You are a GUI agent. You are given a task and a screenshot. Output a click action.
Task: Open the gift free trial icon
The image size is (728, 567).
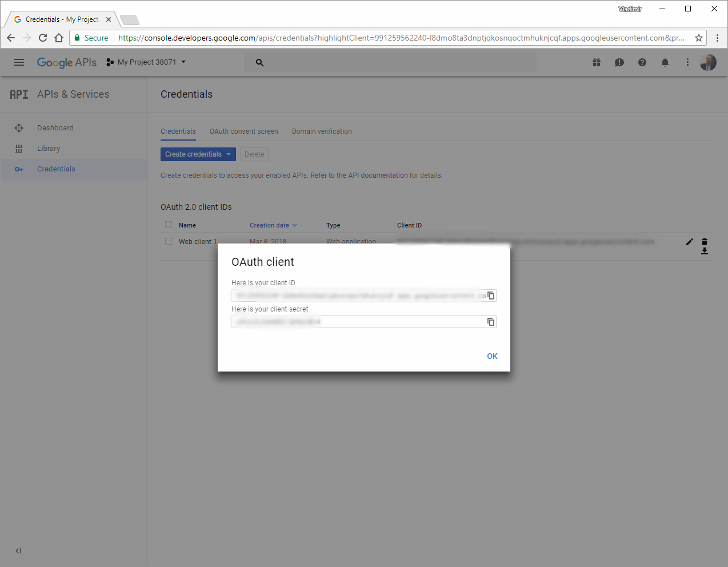(x=597, y=62)
